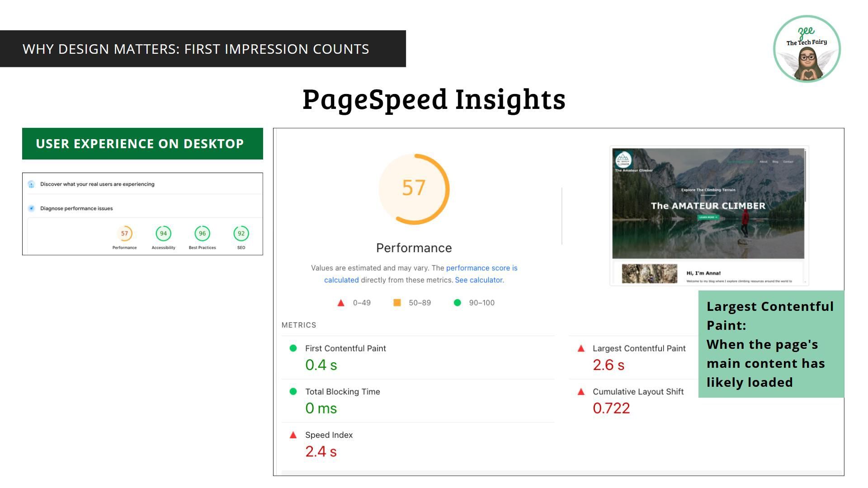Click the Why Design Matters header bar
The image size is (868, 488).
pyautogui.click(x=203, y=49)
